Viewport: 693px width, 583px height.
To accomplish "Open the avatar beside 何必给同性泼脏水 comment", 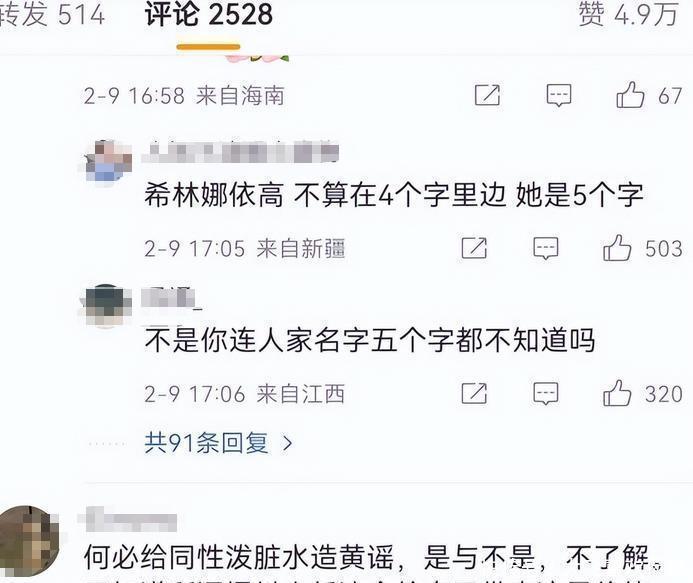I will point(29,541).
